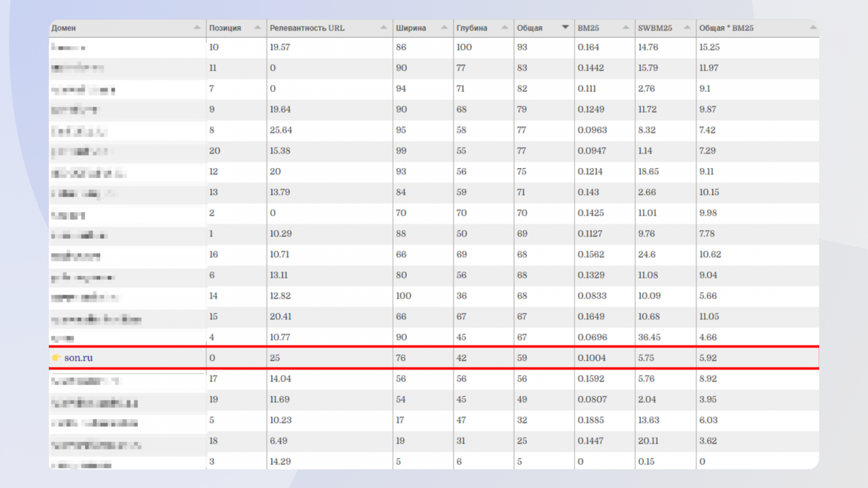
Task: Open the son.ru domain link
Action: coord(79,358)
